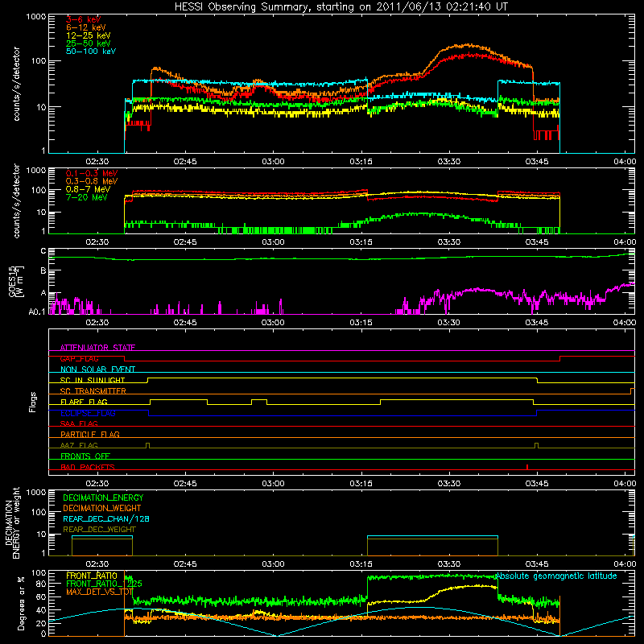Viewport: 644px width, 644px height.
Task: Click the DECIMATION_WEIGHT legend label
Action: [102, 508]
